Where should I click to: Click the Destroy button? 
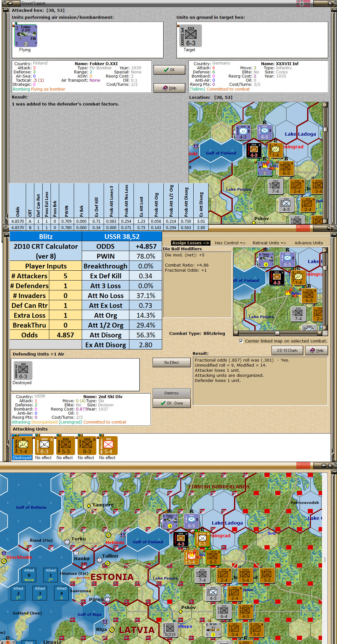pos(171,393)
